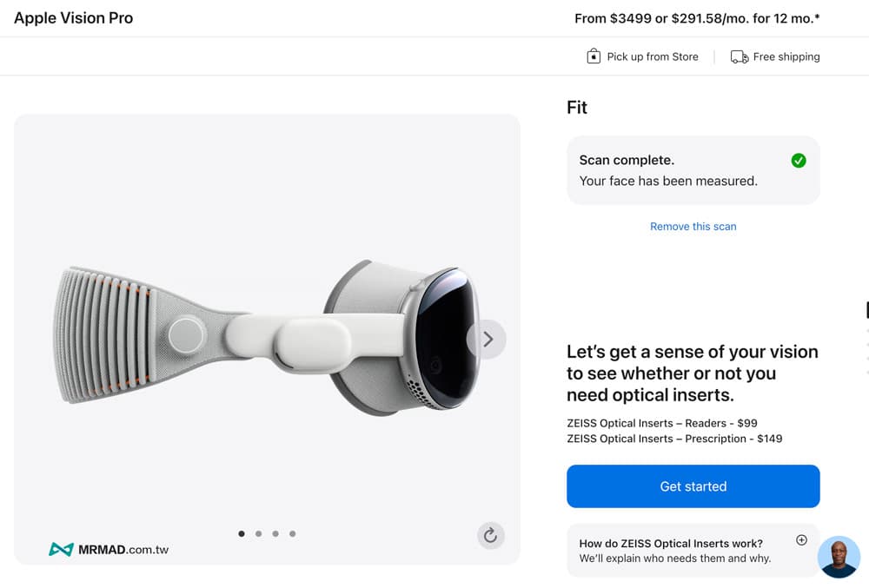This screenshot has width=869, height=588.
Task: Open How do ZEISS Optical Inserts work
Action: coord(671,544)
